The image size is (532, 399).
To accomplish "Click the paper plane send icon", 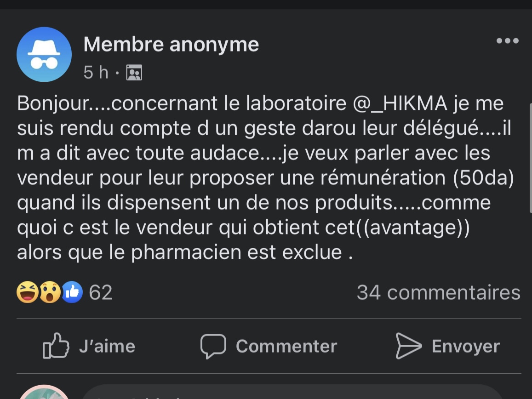I will [408, 346].
